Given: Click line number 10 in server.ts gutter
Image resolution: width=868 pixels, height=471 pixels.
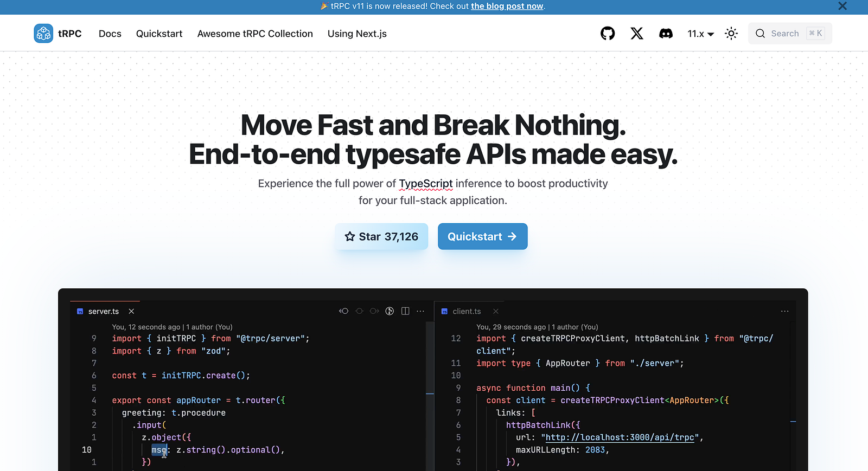Looking at the screenshot, I should click(x=87, y=450).
